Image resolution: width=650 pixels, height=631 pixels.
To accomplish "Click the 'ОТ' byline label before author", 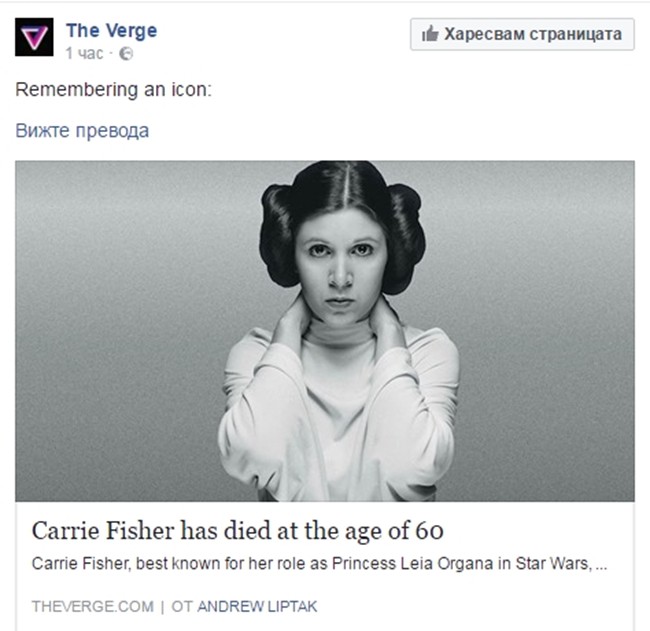I will coord(182,607).
